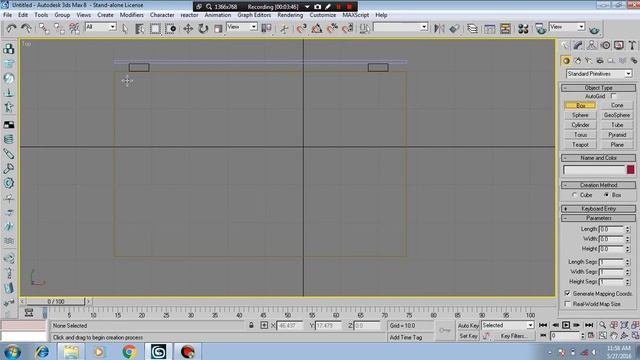Open the Modifiers menu
This screenshot has height=360, width=640.
click(x=131, y=15)
